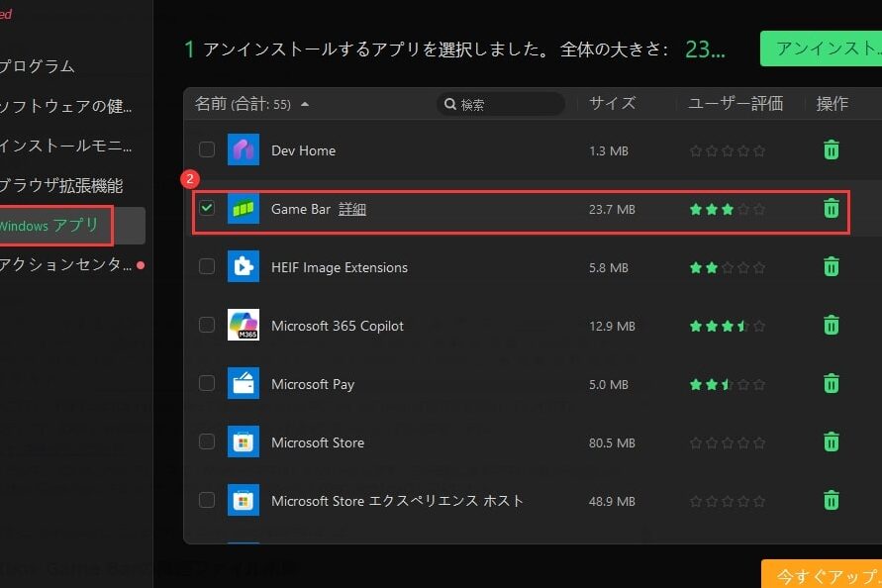882x588 pixels.
Task: Click the sort arrow beside 名前 column
Action: (x=305, y=105)
